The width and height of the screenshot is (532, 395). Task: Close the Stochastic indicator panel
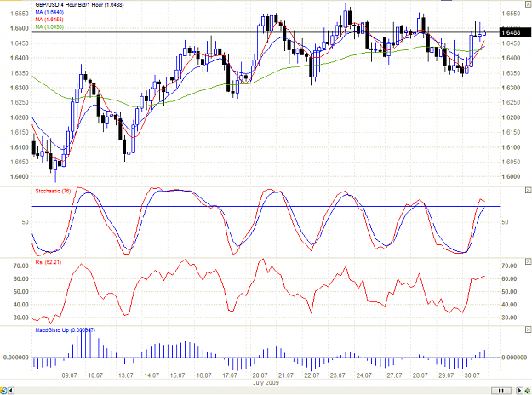[x=528, y=191]
